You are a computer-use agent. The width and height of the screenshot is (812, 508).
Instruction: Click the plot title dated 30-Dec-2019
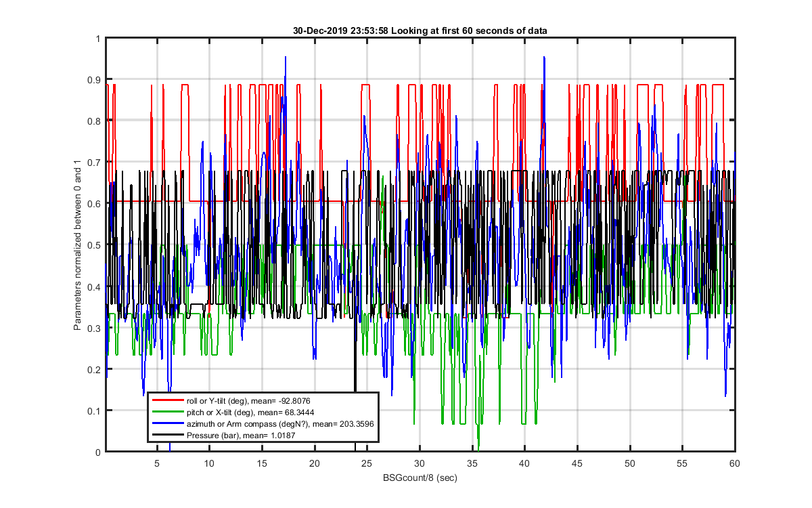click(420, 30)
